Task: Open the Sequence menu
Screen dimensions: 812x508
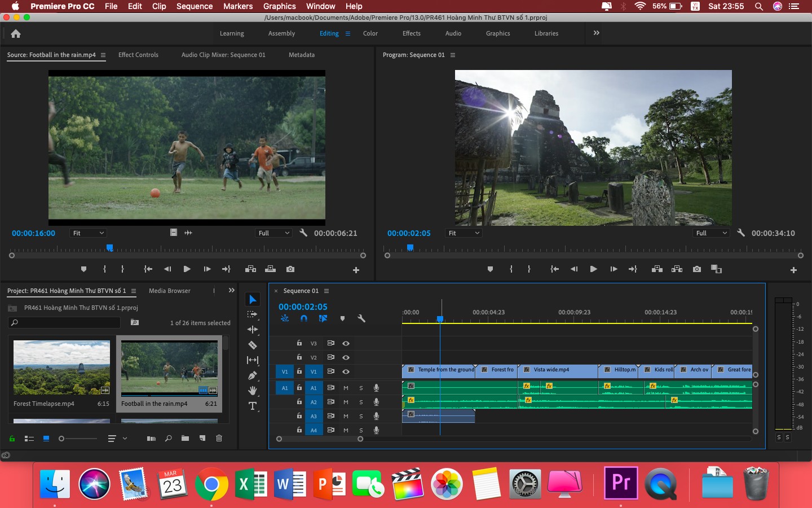Action: (x=195, y=6)
